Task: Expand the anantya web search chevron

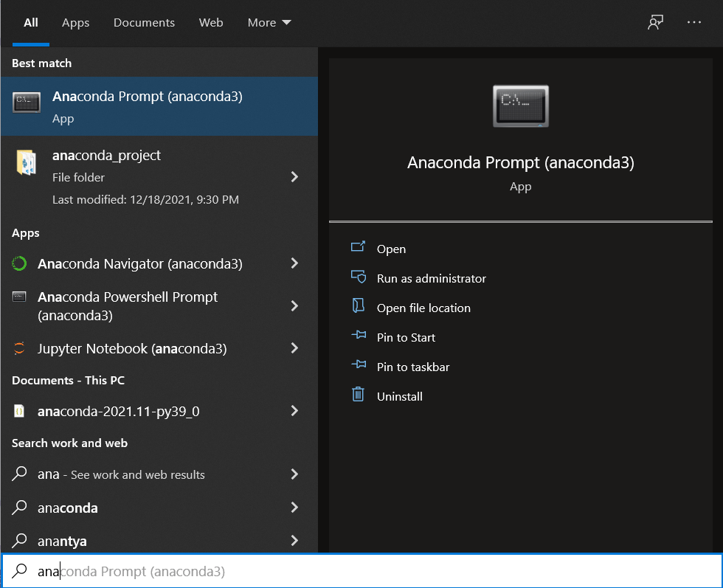Action: (x=294, y=541)
